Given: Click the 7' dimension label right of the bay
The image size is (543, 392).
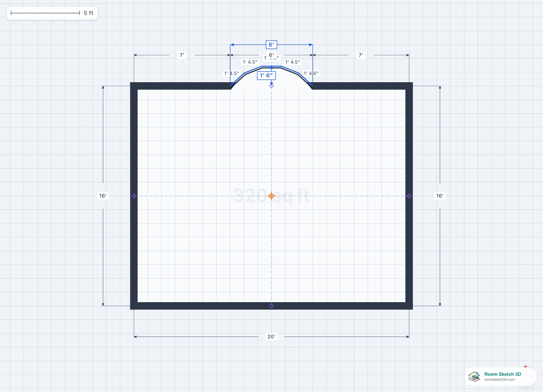Looking at the screenshot, I should tap(361, 55).
